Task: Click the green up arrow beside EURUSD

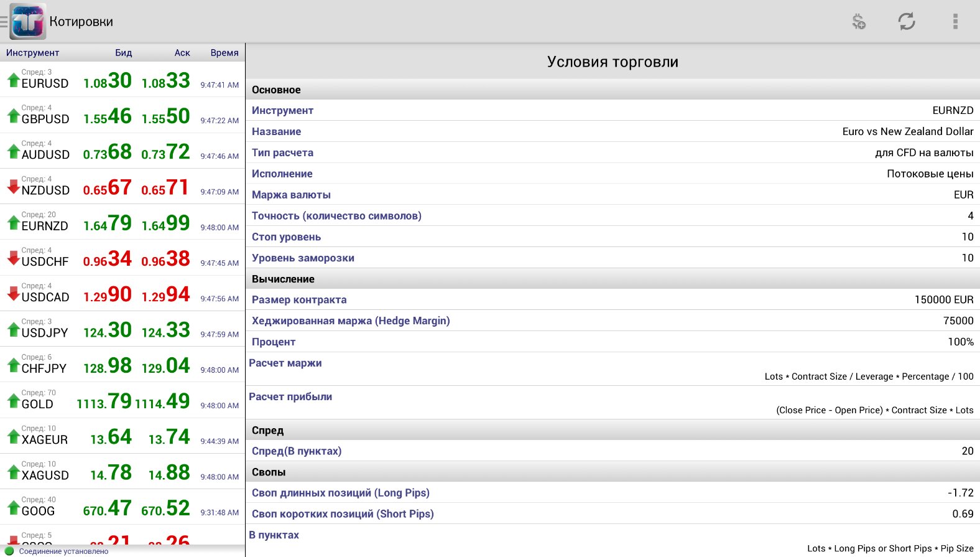Action: [13, 80]
